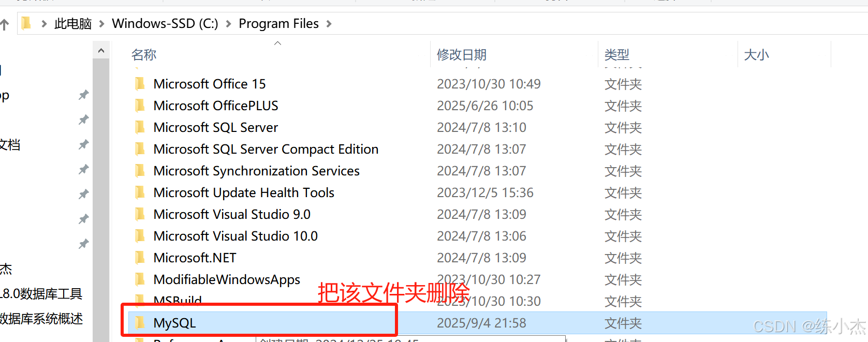Click date 2023/10/30 10:49 cell
The image size is (868, 342).
pyautogui.click(x=489, y=84)
